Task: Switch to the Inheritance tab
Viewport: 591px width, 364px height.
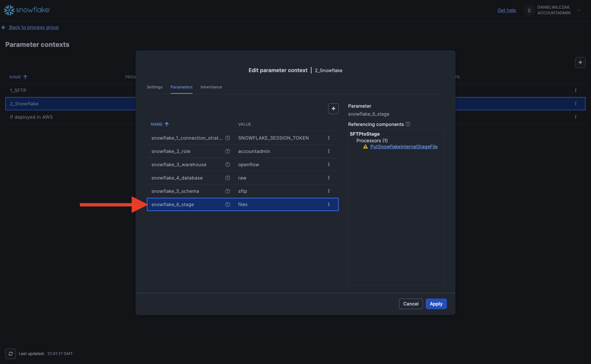Action: click(211, 87)
